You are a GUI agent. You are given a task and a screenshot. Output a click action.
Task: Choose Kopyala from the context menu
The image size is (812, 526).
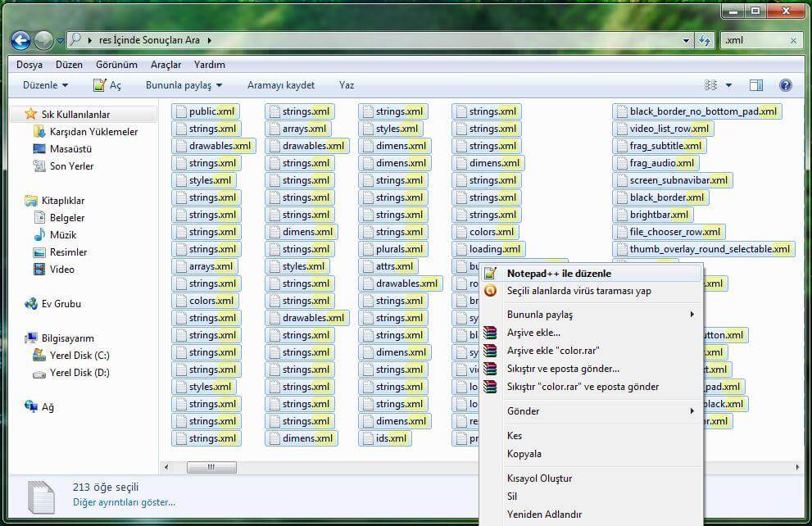pyautogui.click(x=524, y=454)
